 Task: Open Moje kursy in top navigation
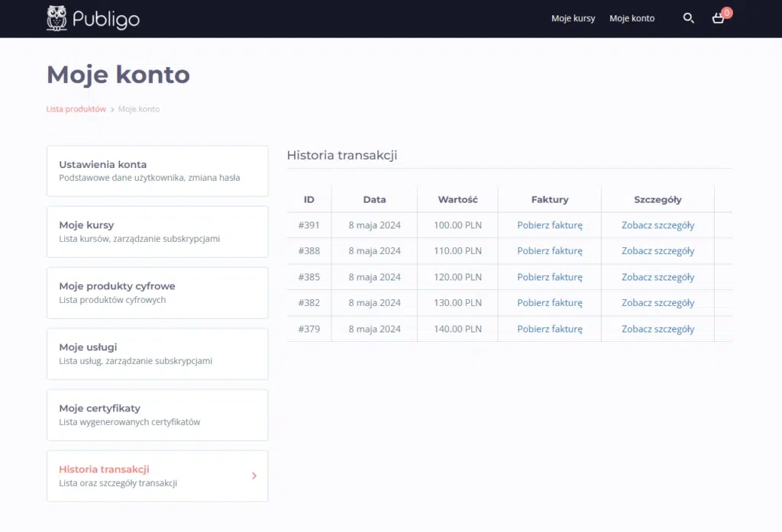pyautogui.click(x=573, y=18)
